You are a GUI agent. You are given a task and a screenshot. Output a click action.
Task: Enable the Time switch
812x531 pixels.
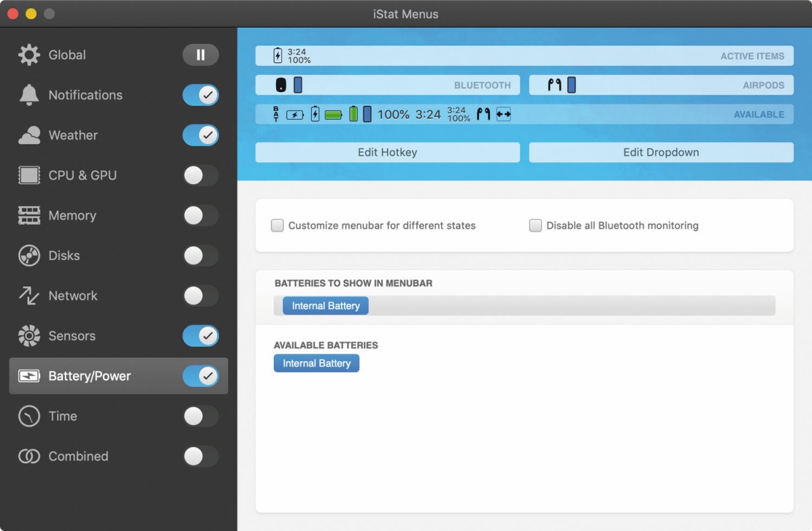[x=200, y=416]
